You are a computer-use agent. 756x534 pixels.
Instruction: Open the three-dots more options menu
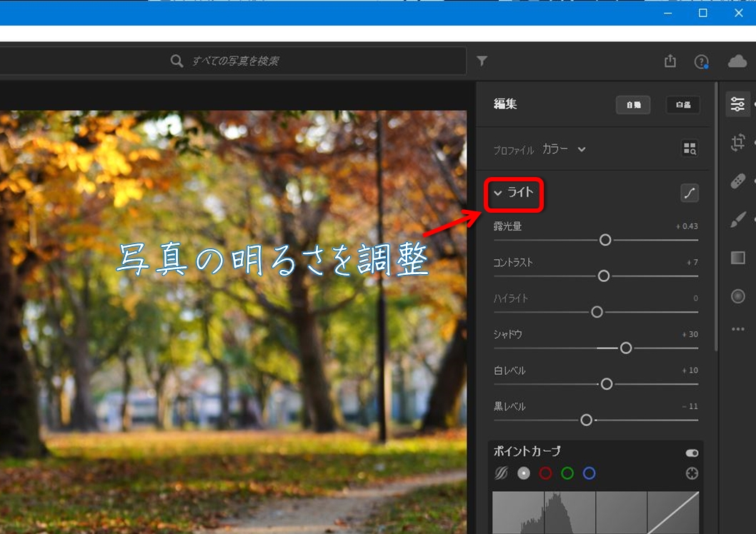point(737,329)
